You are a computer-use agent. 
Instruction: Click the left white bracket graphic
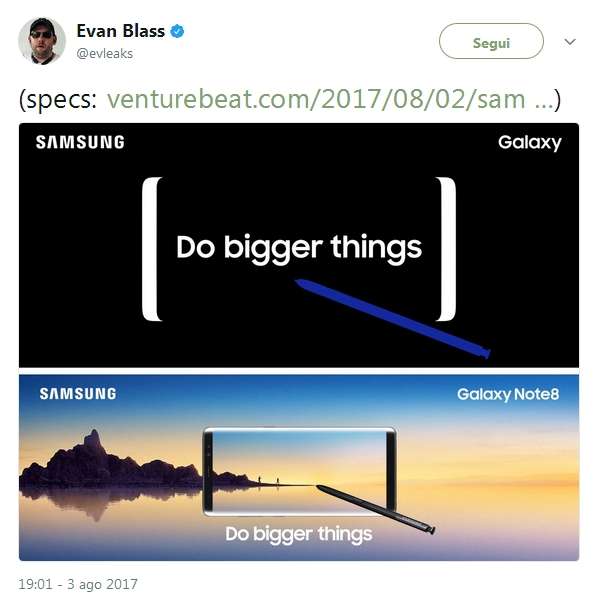pos(152,249)
